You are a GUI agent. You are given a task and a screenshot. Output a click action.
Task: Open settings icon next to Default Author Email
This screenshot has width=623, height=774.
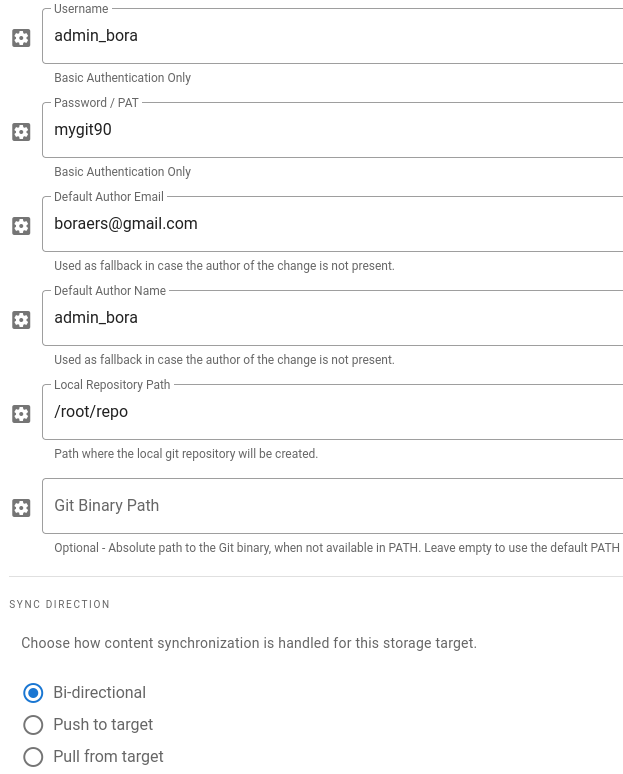click(x=21, y=226)
